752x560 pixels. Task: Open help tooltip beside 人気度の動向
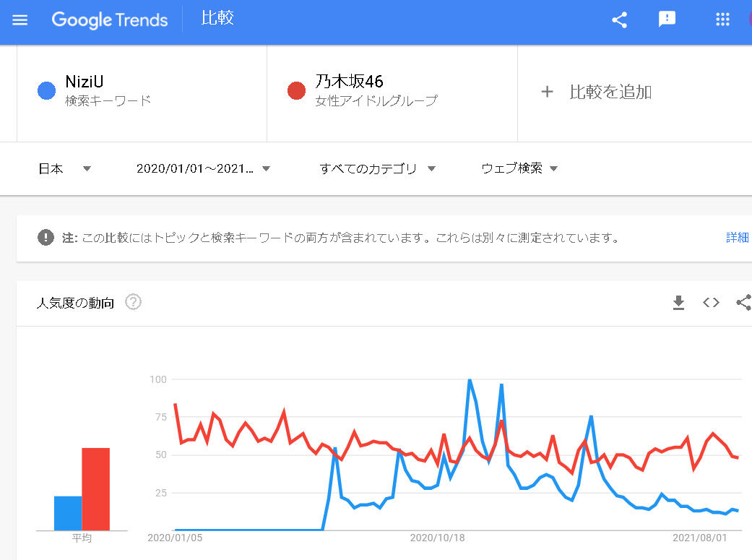(133, 302)
